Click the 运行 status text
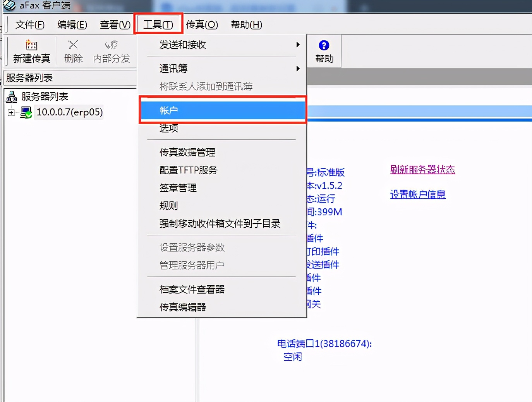The image size is (532, 402). click(326, 199)
